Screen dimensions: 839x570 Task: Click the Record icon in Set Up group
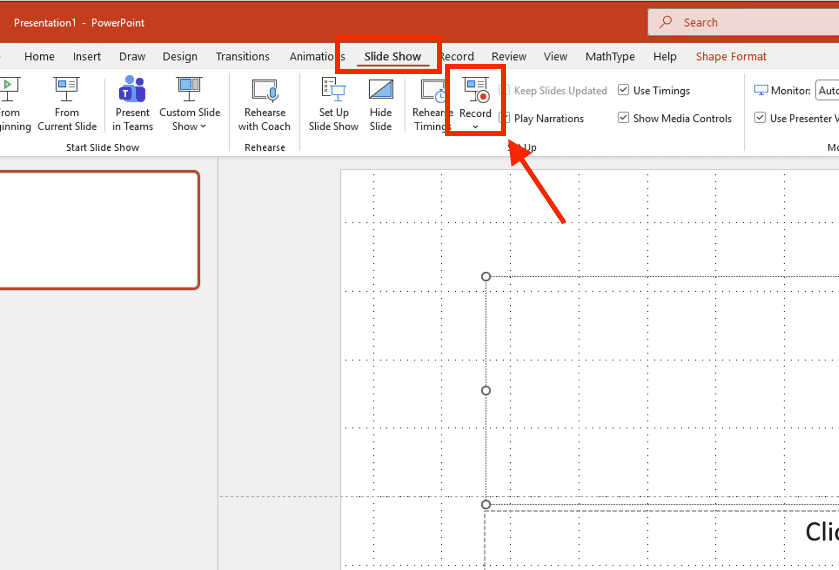pos(476,89)
